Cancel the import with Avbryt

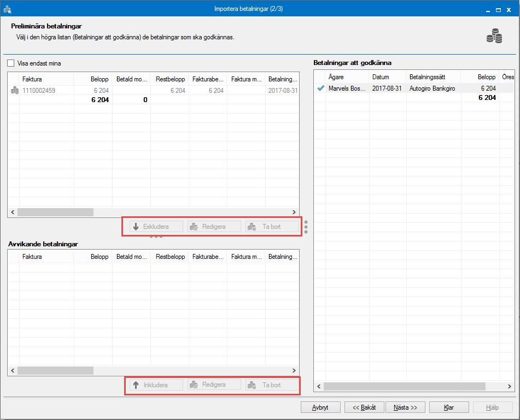click(320, 407)
